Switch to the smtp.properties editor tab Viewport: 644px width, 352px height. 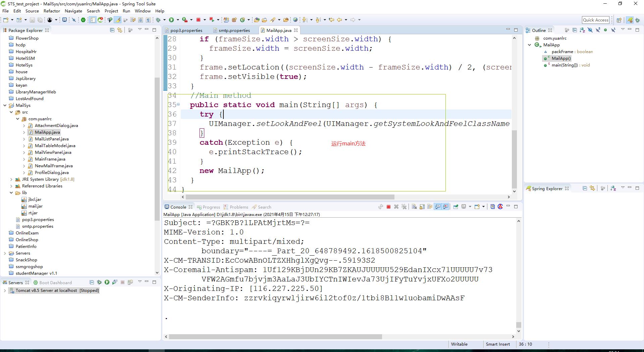click(234, 30)
